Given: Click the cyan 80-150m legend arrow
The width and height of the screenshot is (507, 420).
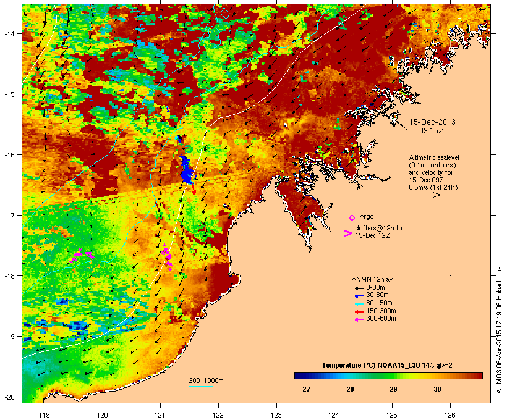Looking at the screenshot, I should pos(359,304).
